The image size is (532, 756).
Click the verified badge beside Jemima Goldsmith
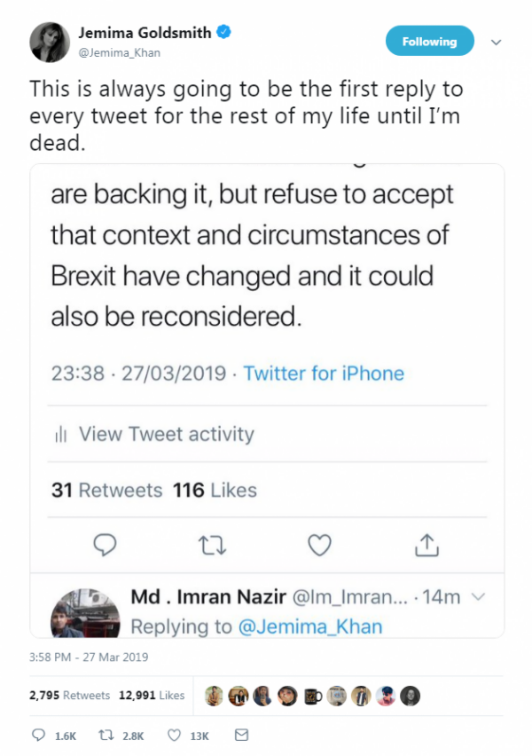coord(224,33)
